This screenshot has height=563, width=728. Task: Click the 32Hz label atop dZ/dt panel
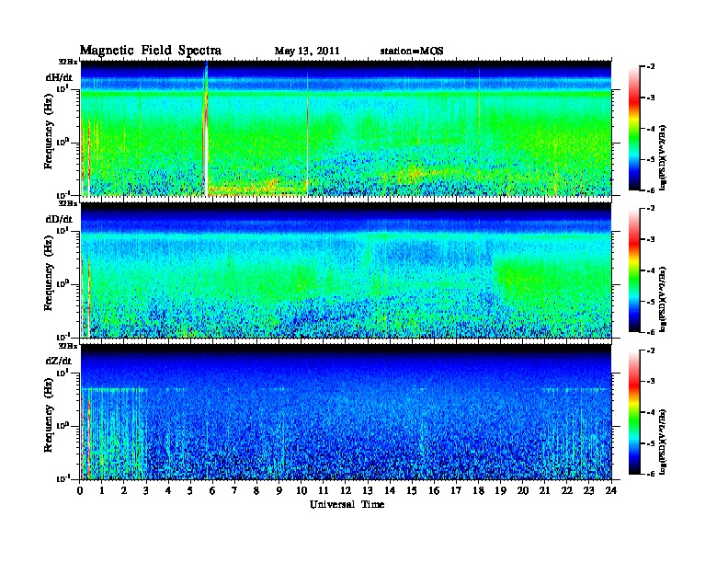coord(67,346)
